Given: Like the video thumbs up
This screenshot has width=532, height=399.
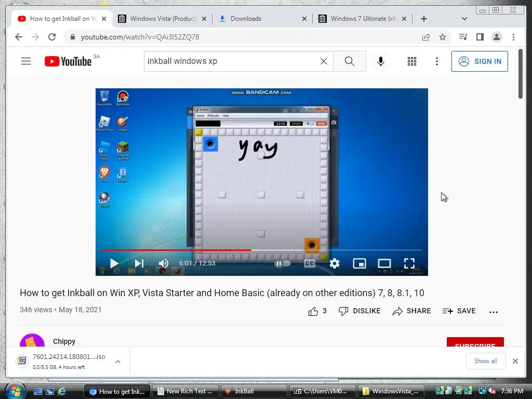Looking at the screenshot, I should click(317, 311).
